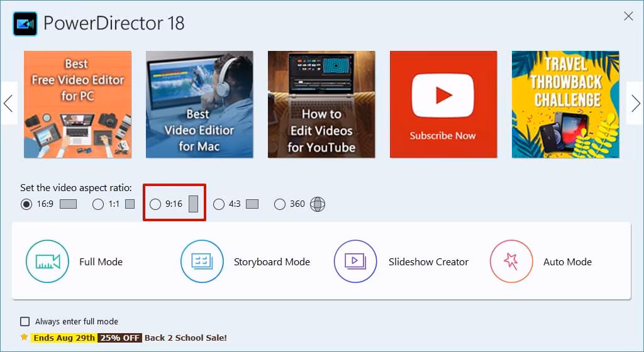This screenshot has height=352, width=644.
Task: Pick the 4:3 aspect ratio radio button
Action: pos(219,204)
